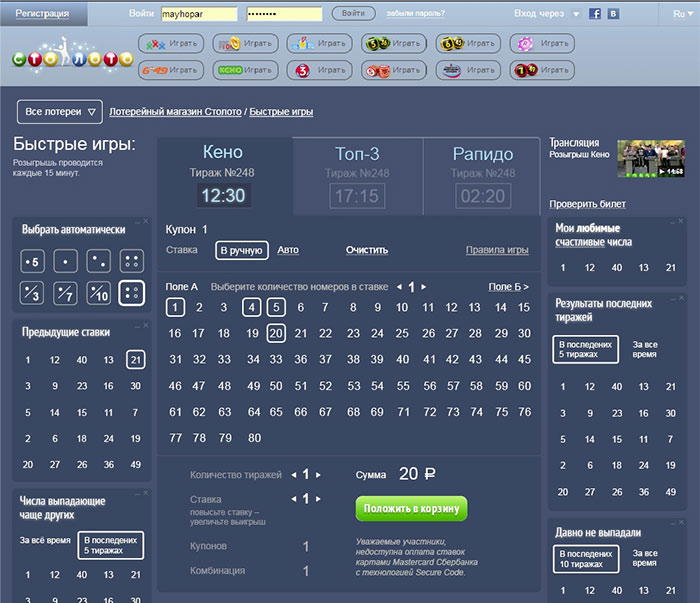Click the green 'Положить в корзину' button
Viewport: 700px width, 603px height.
411,508
